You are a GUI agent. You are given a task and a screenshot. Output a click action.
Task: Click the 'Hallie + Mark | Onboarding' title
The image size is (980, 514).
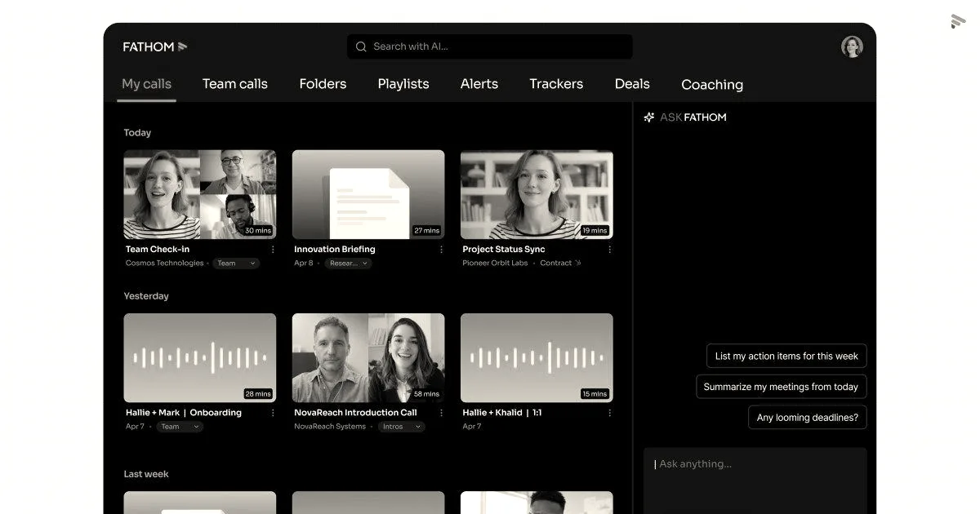(184, 413)
